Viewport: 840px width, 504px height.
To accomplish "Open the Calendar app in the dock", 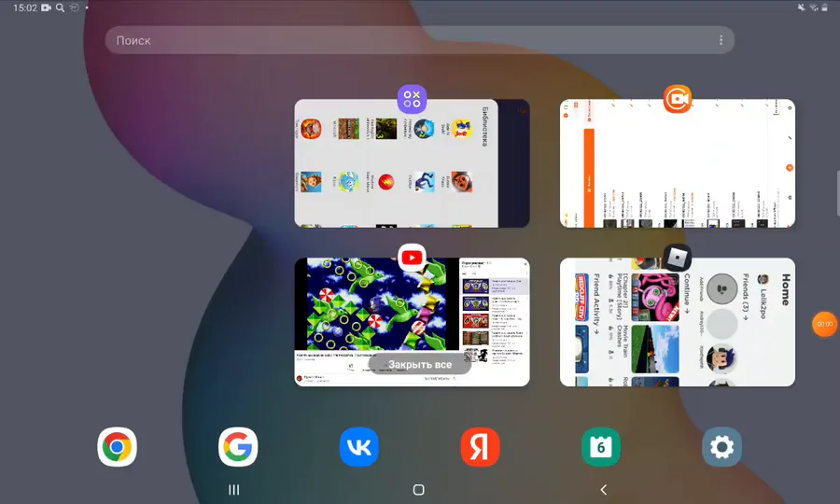I will [x=601, y=447].
